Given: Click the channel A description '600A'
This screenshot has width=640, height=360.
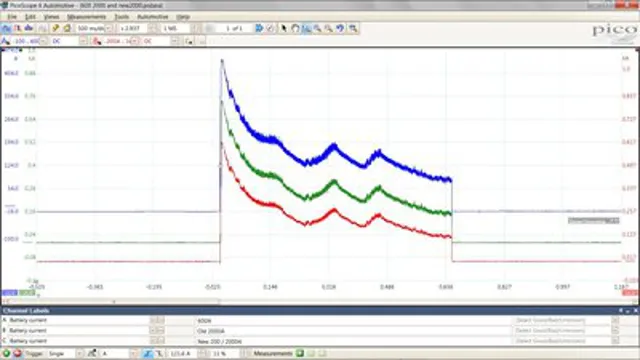Looking at the screenshot, I should 204,321.
